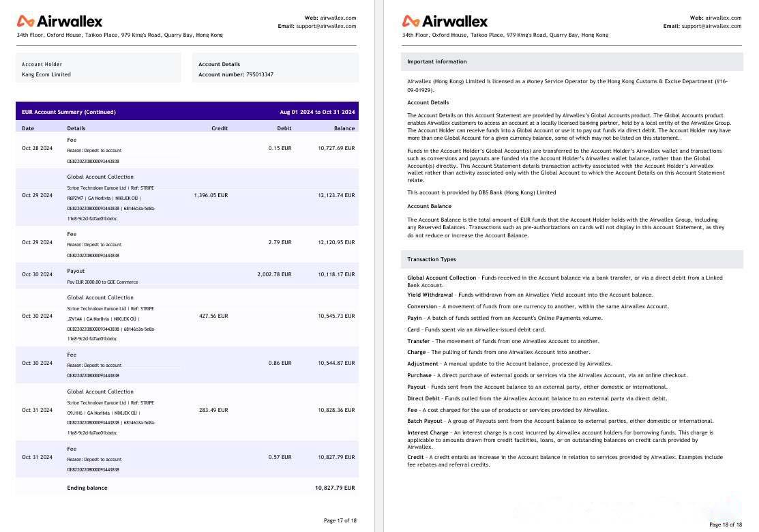Click the account number 795013347
The height and width of the screenshot is (532, 759).
[x=259, y=74]
